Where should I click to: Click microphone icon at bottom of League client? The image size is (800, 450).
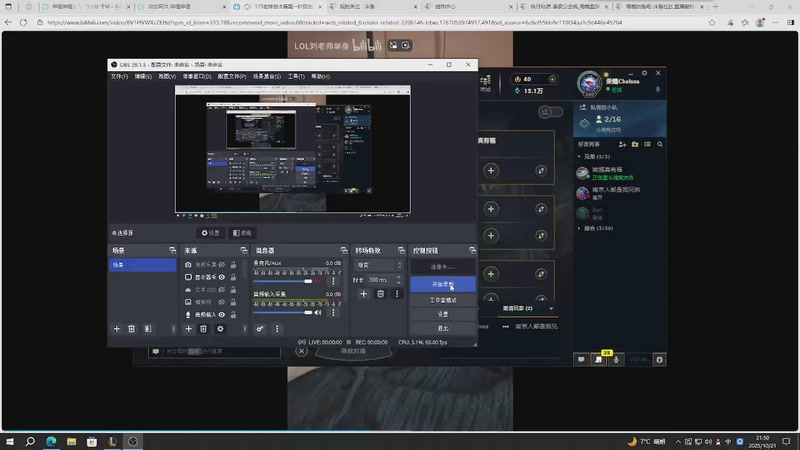click(616, 360)
